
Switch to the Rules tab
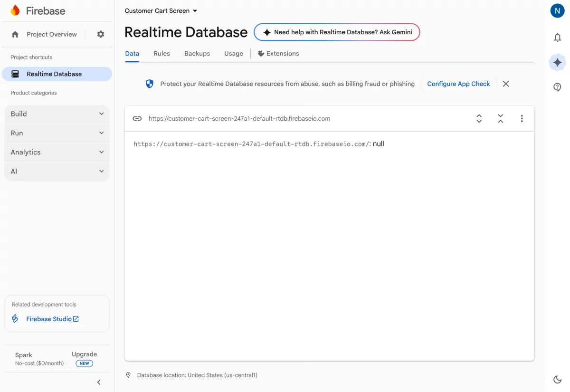point(161,53)
